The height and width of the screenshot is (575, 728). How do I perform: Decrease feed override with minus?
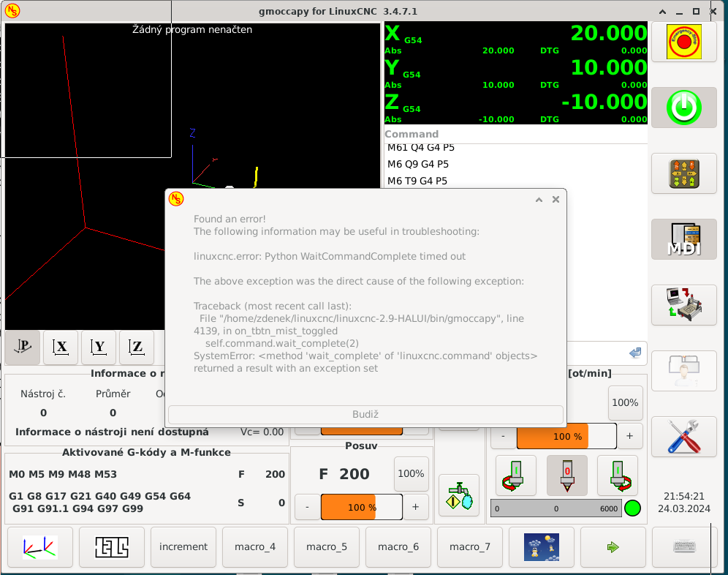308,507
